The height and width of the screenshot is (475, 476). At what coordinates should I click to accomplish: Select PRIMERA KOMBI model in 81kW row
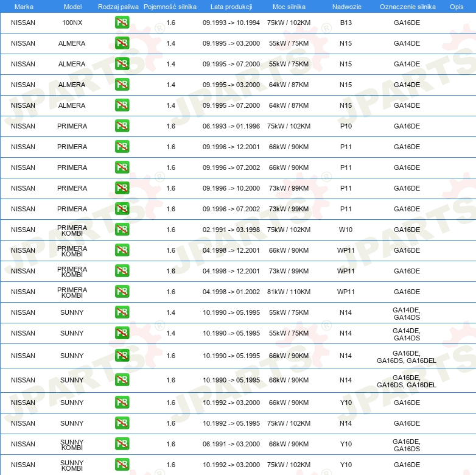[x=72, y=292]
